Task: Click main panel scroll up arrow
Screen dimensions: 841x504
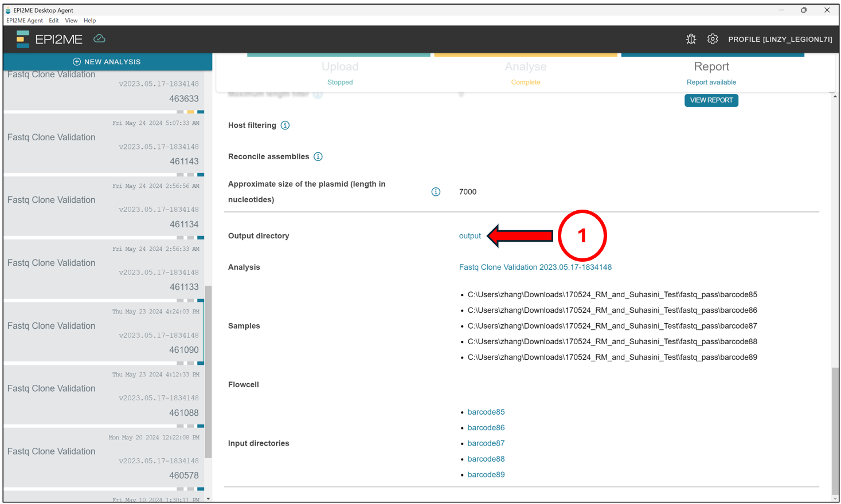Action: [x=835, y=96]
